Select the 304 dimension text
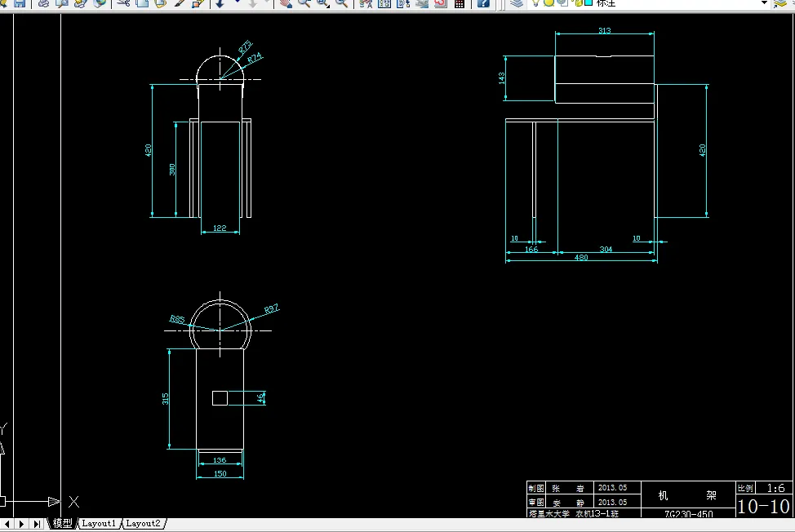Image resolution: width=795 pixels, height=532 pixels. pyautogui.click(x=606, y=250)
